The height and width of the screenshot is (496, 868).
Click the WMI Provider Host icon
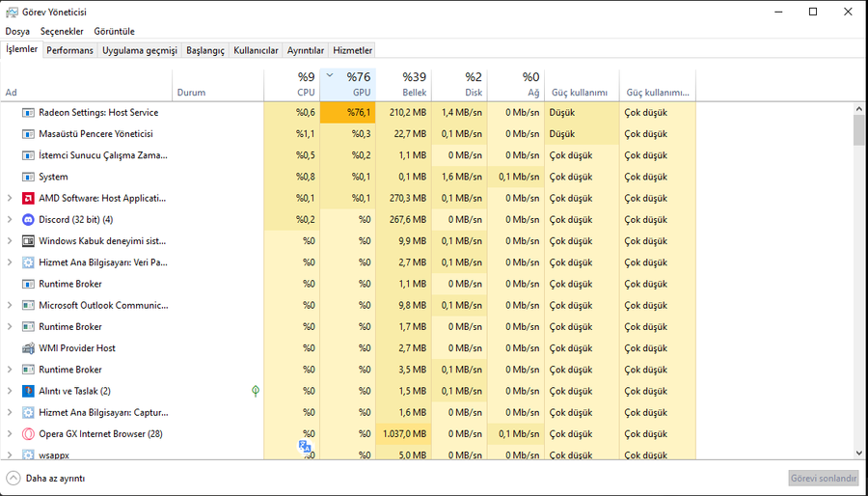(28, 348)
